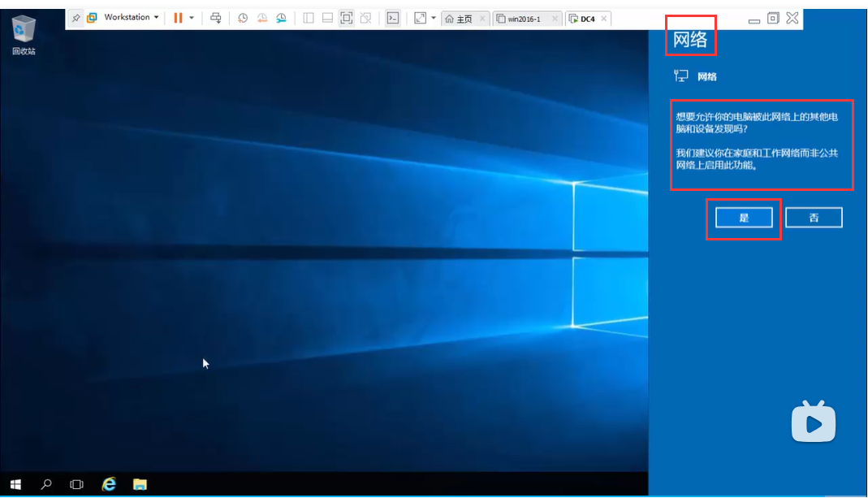This screenshot has height=498, width=868.
Task: Open the console view icon
Action: coord(392,19)
